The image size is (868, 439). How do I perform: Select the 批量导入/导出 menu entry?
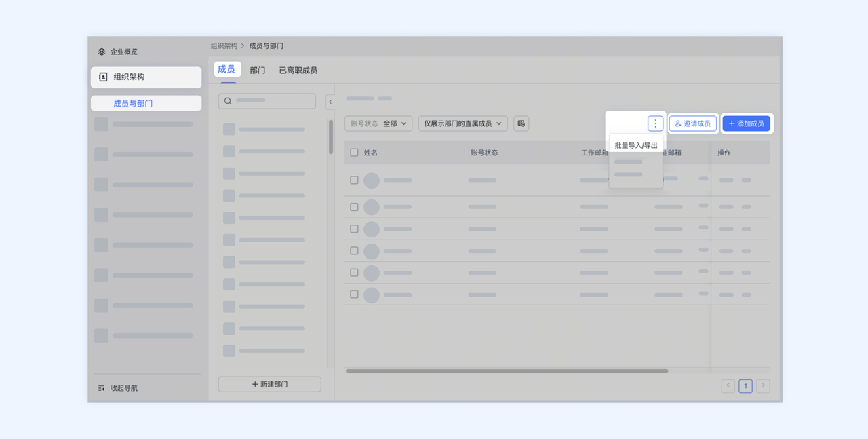pos(635,145)
